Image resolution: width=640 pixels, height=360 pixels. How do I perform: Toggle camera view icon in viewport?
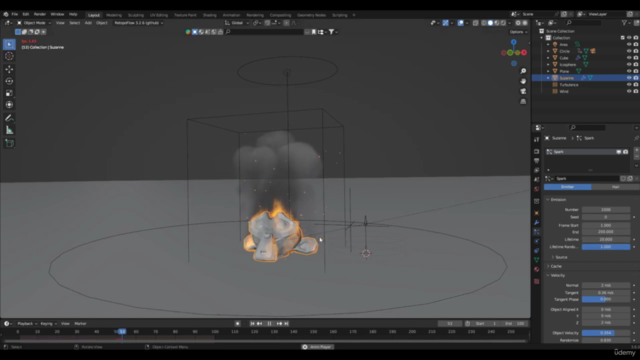point(523,91)
